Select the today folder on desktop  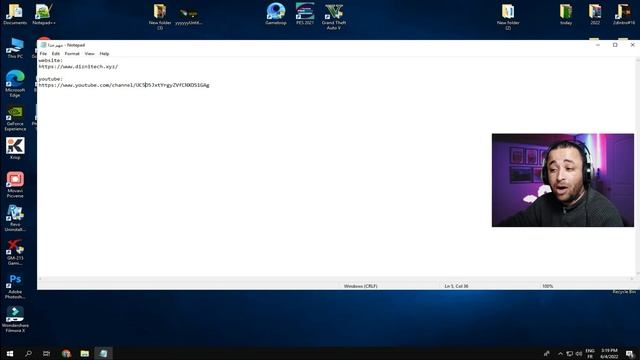(566, 14)
